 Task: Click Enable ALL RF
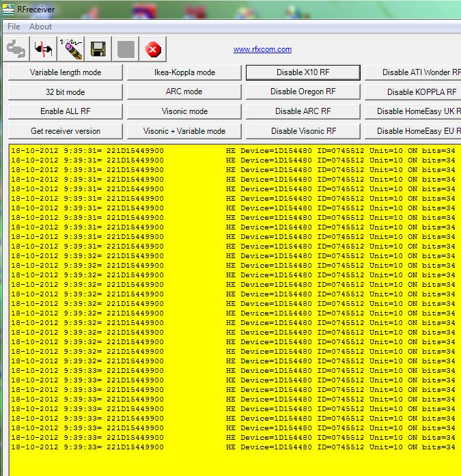[66, 111]
